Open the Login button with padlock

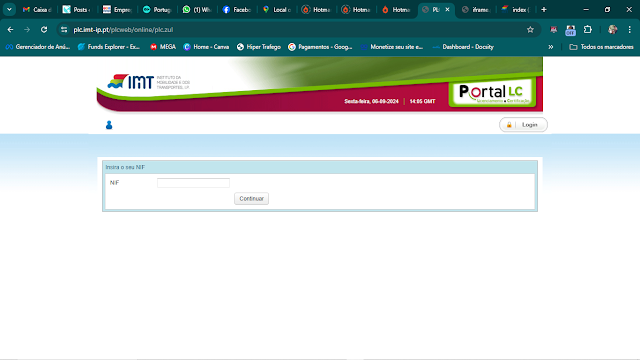pyautogui.click(x=523, y=124)
